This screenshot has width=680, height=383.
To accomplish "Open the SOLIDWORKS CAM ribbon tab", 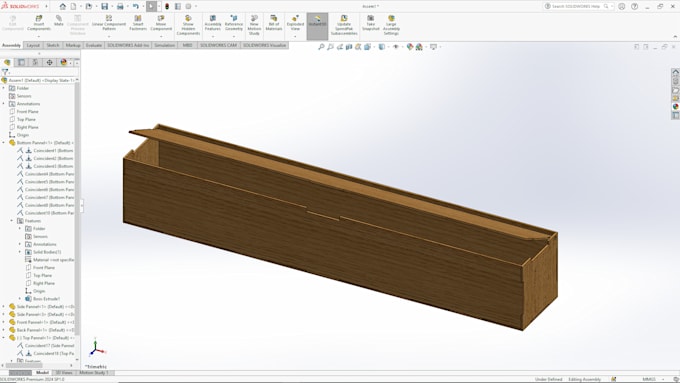I will (218, 45).
